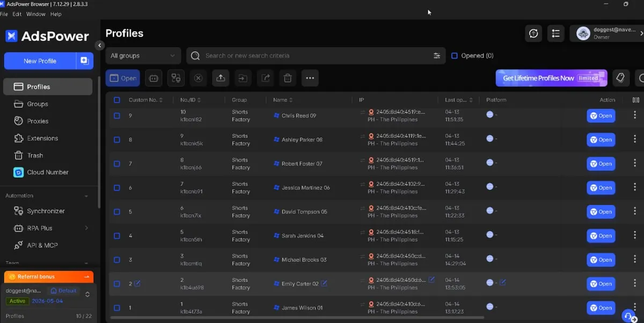Open the more actions ellipsis in toolbar
This screenshot has width=644, height=323.
[x=310, y=78]
